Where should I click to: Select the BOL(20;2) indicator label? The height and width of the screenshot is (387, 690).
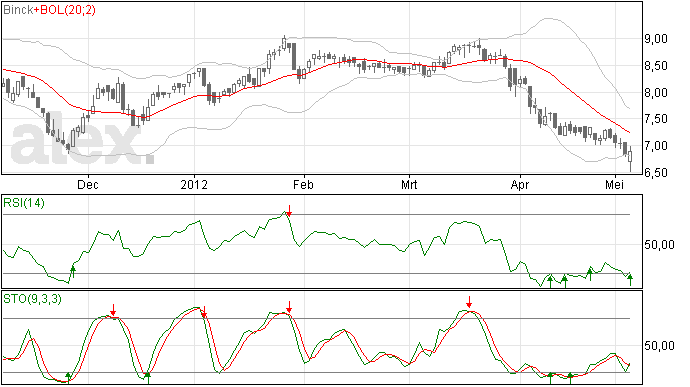click(x=67, y=10)
